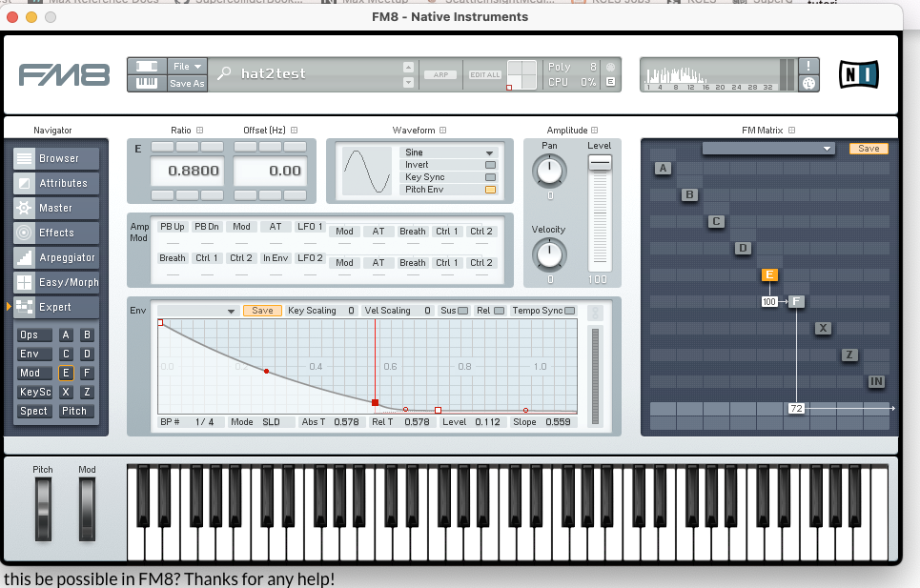
Task: Open the Attributes navigator page
Action: [55, 183]
